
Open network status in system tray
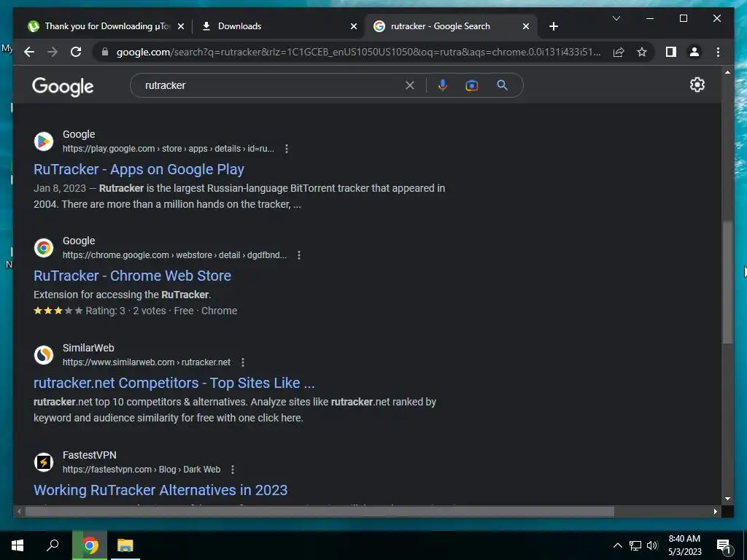pyautogui.click(x=635, y=545)
